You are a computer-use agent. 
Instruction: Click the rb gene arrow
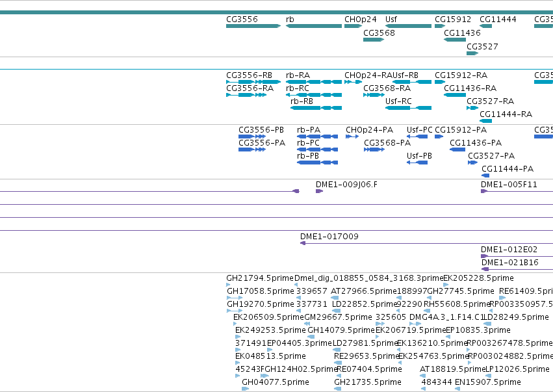313,26
